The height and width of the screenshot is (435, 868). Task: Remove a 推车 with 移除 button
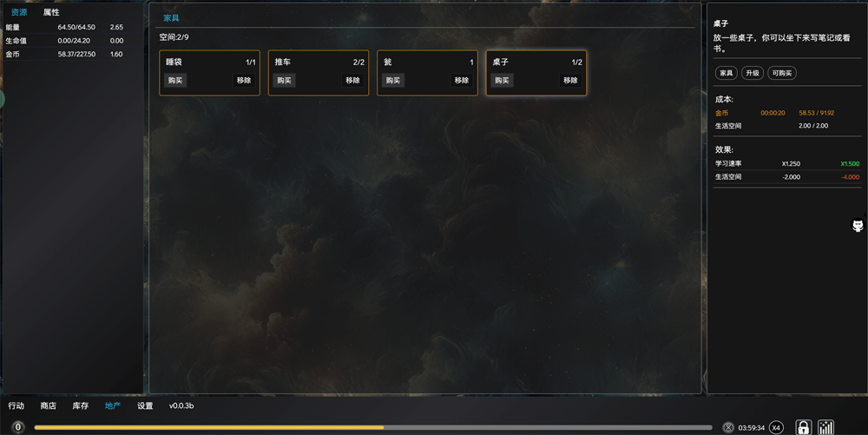click(353, 80)
